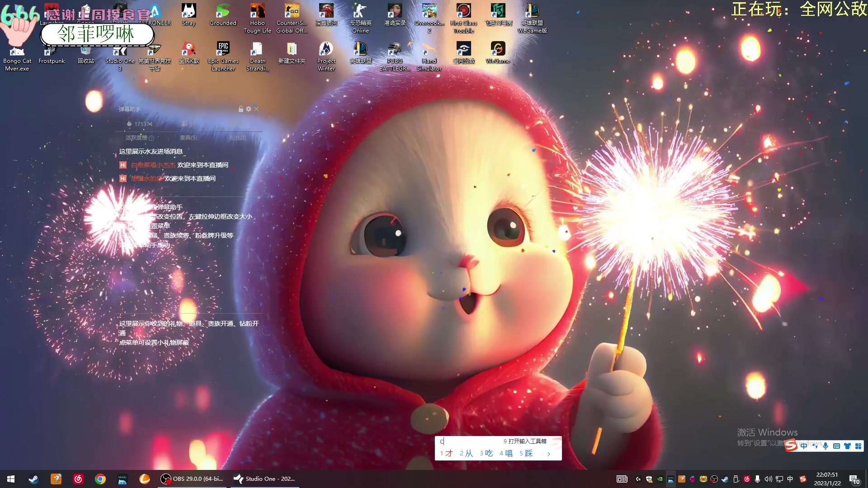Switch to the 粉丝团 tab
The width and height of the screenshot is (868, 488).
tap(237, 138)
